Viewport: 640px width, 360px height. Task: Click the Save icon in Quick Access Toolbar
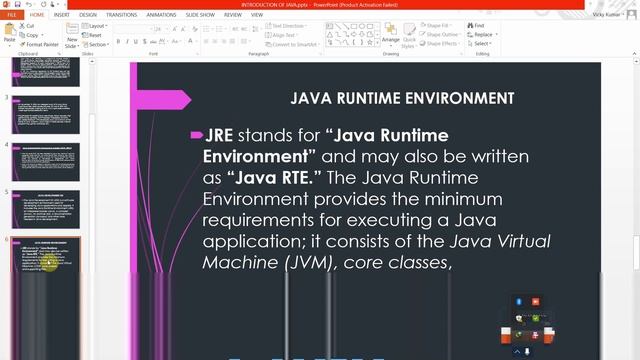click(x=18, y=4)
